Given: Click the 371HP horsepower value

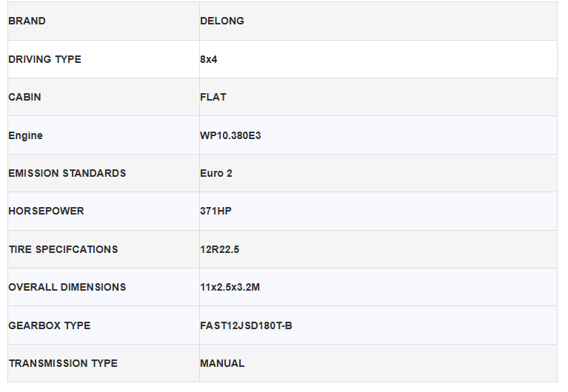Looking at the screenshot, I should 215,211.
